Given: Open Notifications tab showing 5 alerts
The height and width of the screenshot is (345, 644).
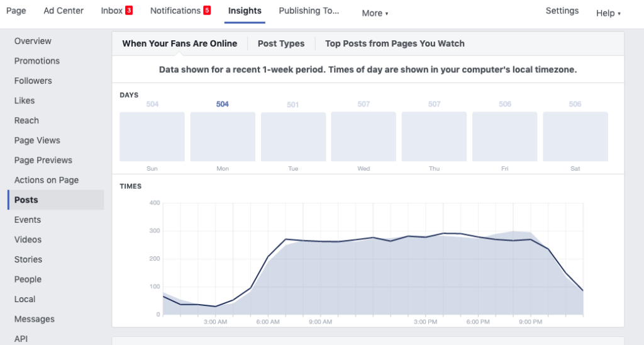Looking at the screenshot, I should tap(180, 11).
